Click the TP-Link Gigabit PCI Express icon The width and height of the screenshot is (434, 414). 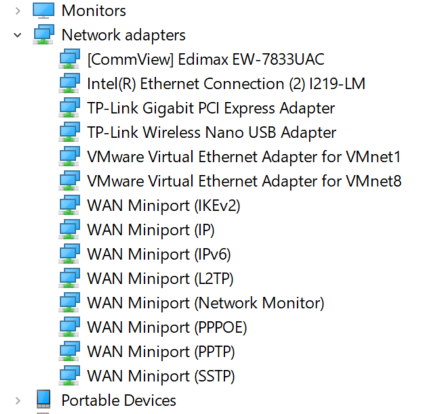[69, 108]
